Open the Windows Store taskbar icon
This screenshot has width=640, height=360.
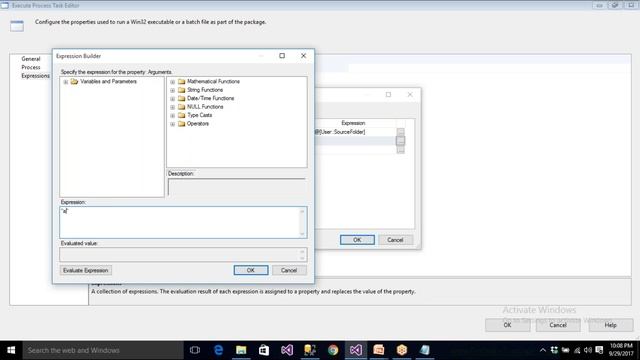coord(264,350)
